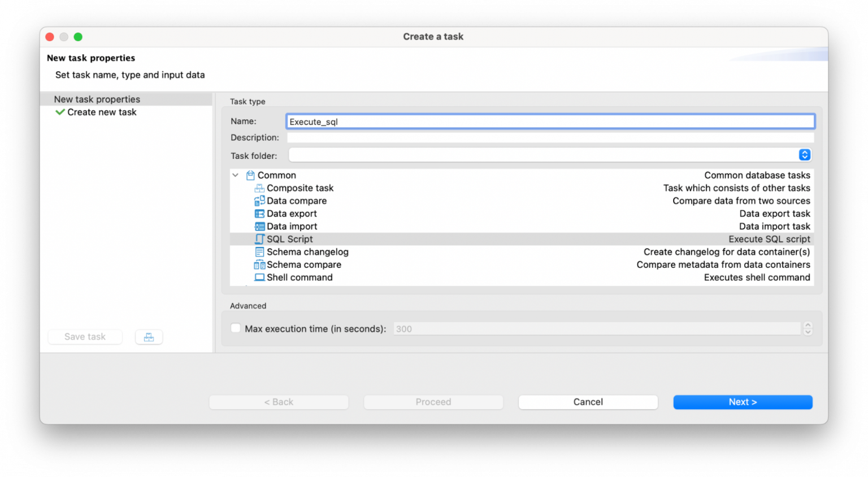Choose the Schema changelog task icon
The width and height of the screenshot is (868, 477).
tap(259, 251)
